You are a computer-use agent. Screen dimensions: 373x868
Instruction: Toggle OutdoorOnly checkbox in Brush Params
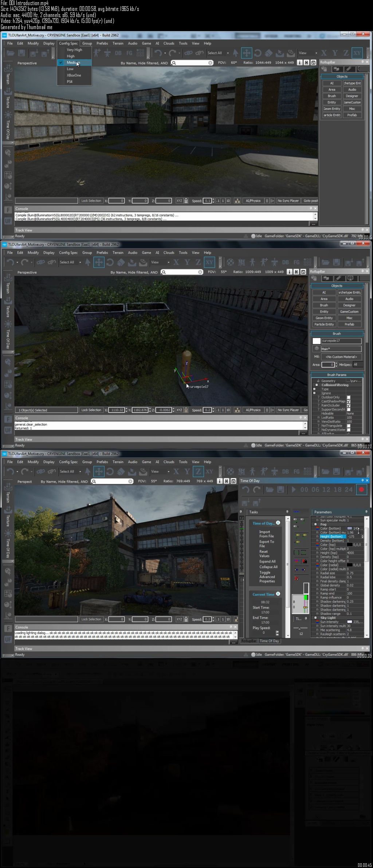point(349,397)
